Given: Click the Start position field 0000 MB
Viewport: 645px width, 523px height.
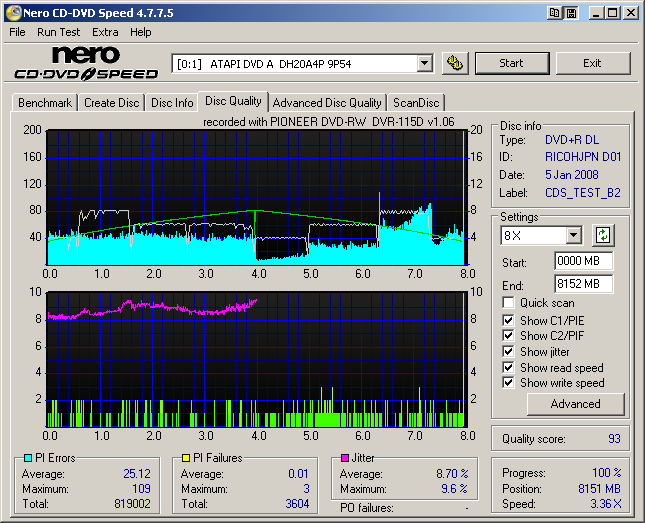Looking at the screenshot, I should (x=583, y=261).
